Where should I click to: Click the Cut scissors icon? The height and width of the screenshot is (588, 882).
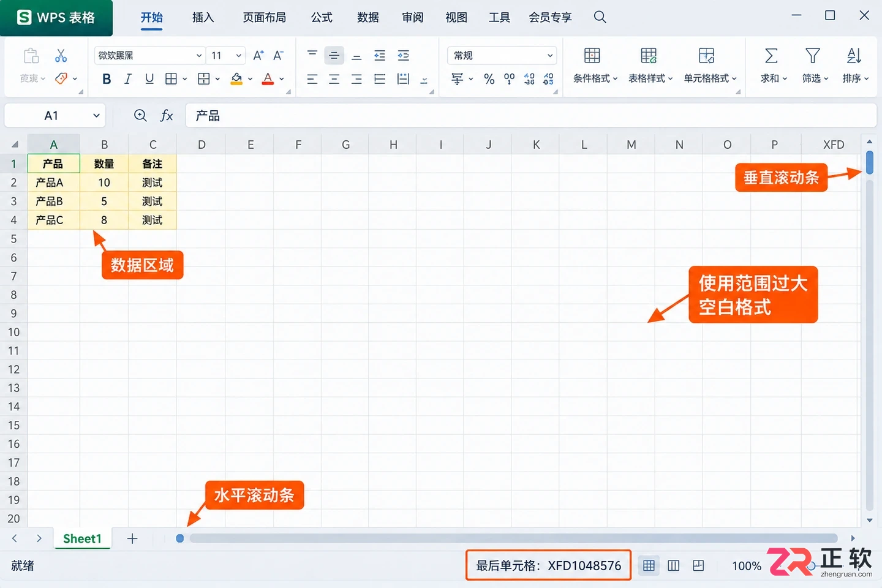coord(61,56)
